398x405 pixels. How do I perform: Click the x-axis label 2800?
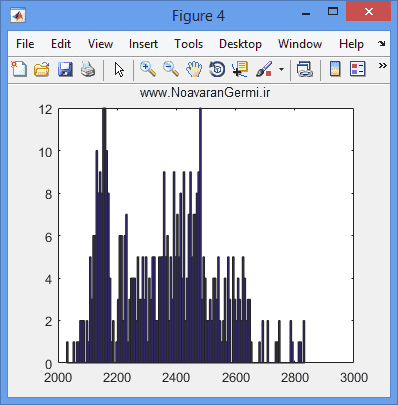click(x=295, y=378)
